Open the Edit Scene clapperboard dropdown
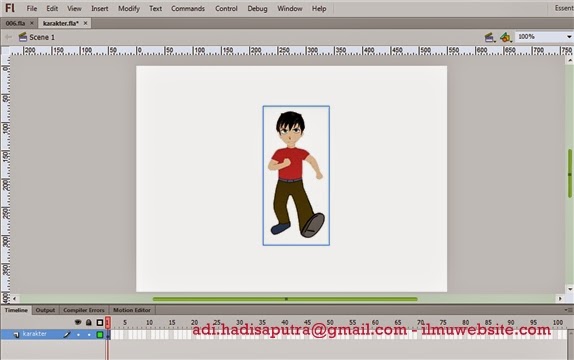 tap(490, 37)
